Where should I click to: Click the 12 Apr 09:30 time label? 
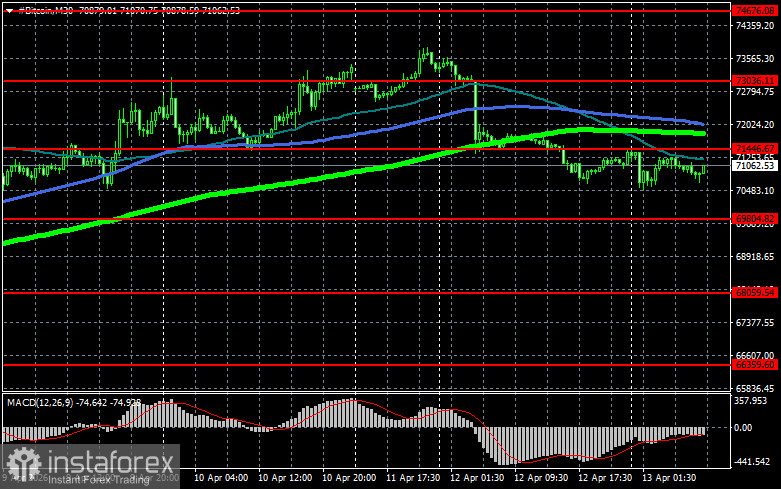(x=540, y=478)
